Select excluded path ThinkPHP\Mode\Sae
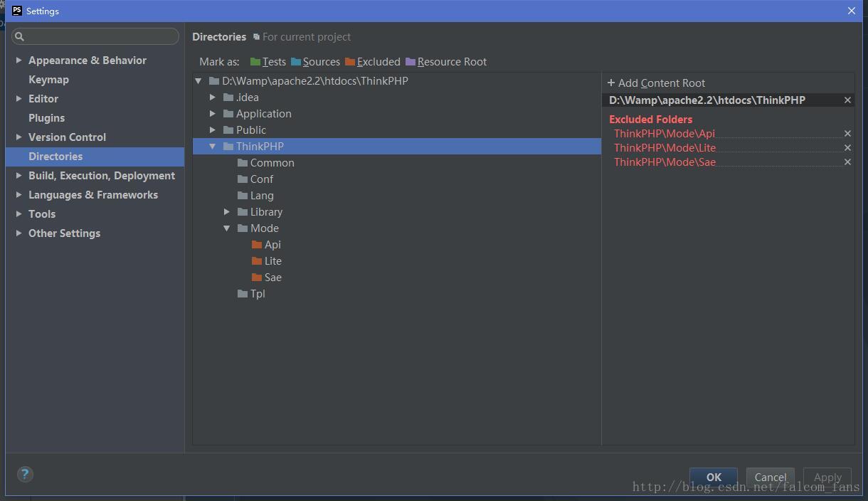Screen dimensions: 868x501 pos(665,162)
